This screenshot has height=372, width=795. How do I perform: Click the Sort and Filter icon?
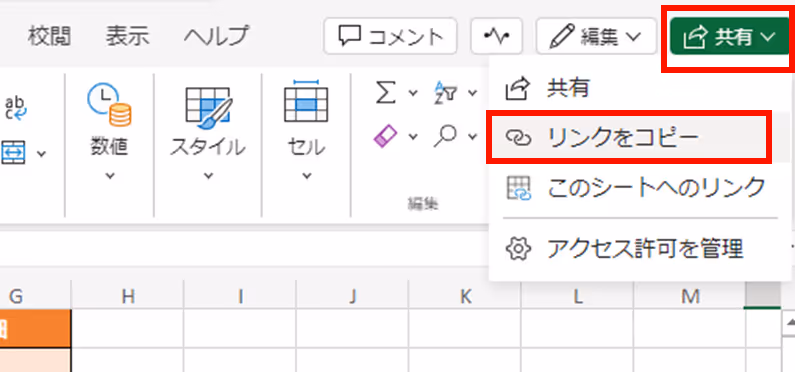pyautogui.click(x=446, y=92)
